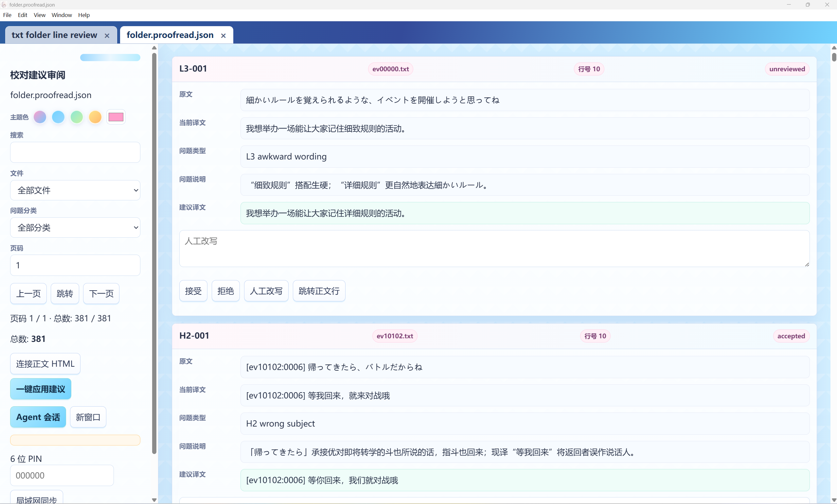Switch to txt folder line review tab

[54, 35]
